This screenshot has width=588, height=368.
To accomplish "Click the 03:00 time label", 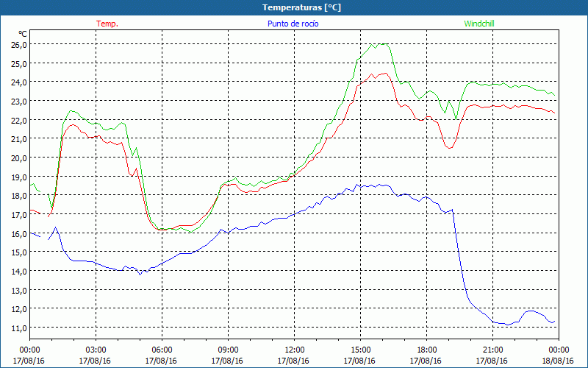I will click(96, 350).
